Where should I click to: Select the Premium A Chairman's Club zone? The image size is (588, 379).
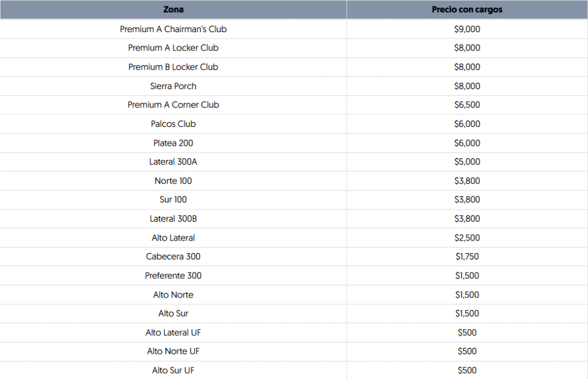tap(173, 29)
